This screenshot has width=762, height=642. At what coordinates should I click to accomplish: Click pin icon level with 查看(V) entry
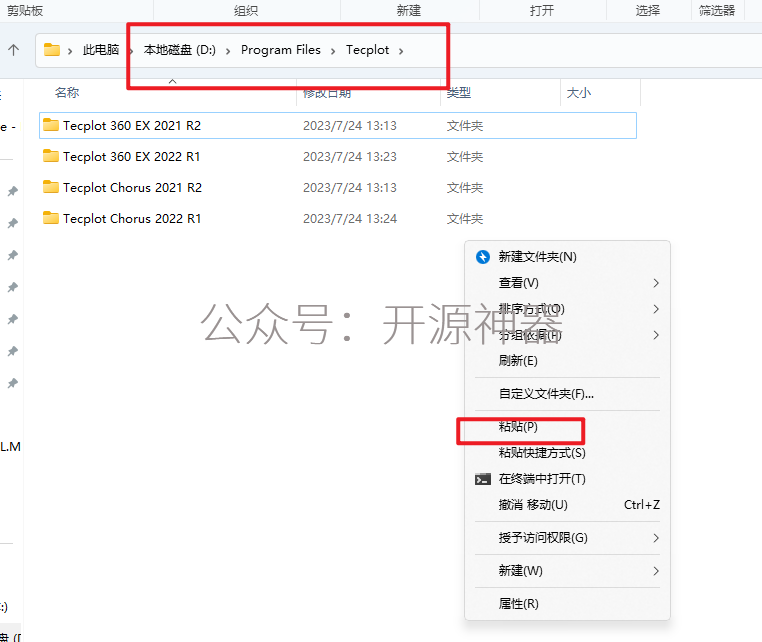point(13,287)
